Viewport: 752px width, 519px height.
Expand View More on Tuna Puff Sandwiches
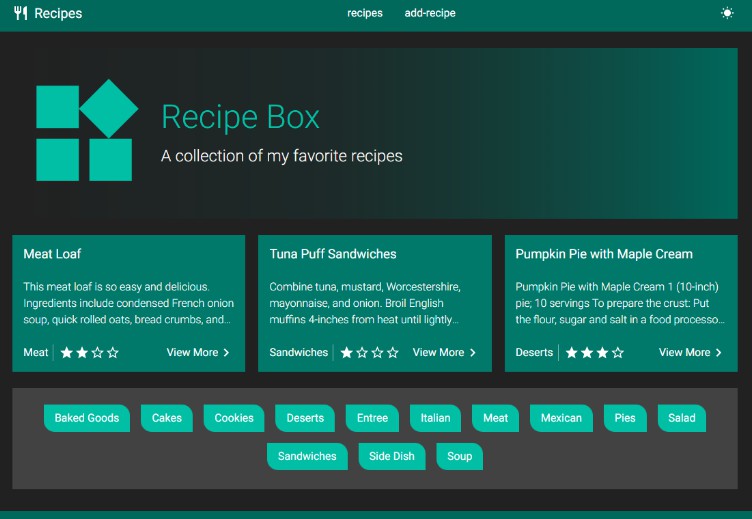click(x=444, y=353)
